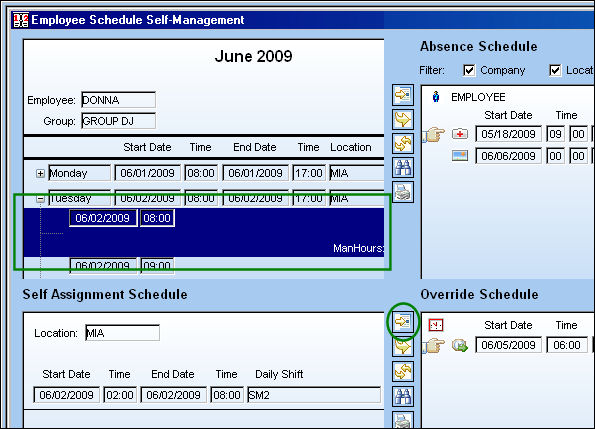Click the Group field containing GROUP DJ

tap(118, 121)
